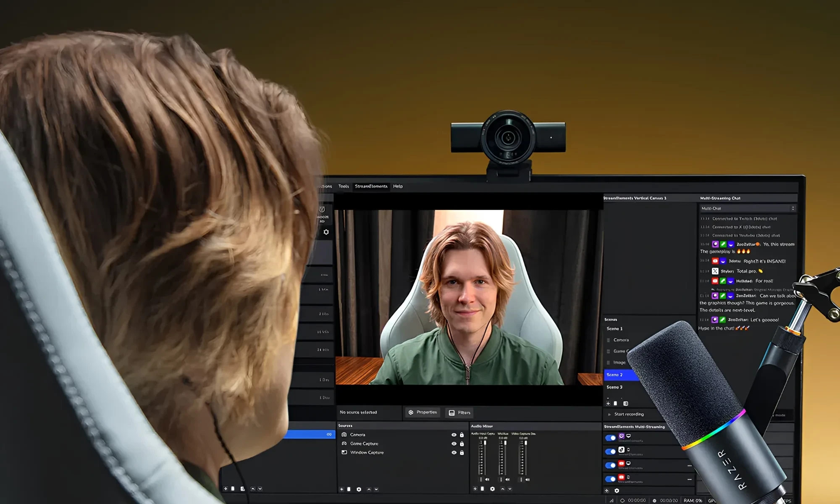Move item up in the bottom-left dock toolbar
The height and width of the screenshot is (504, 840).
[253, 489]
